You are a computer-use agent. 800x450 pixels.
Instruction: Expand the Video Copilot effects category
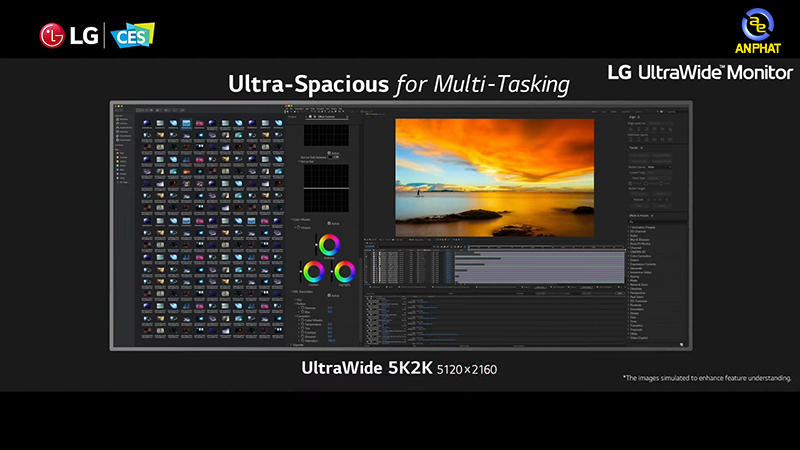(x=629, y=338)
